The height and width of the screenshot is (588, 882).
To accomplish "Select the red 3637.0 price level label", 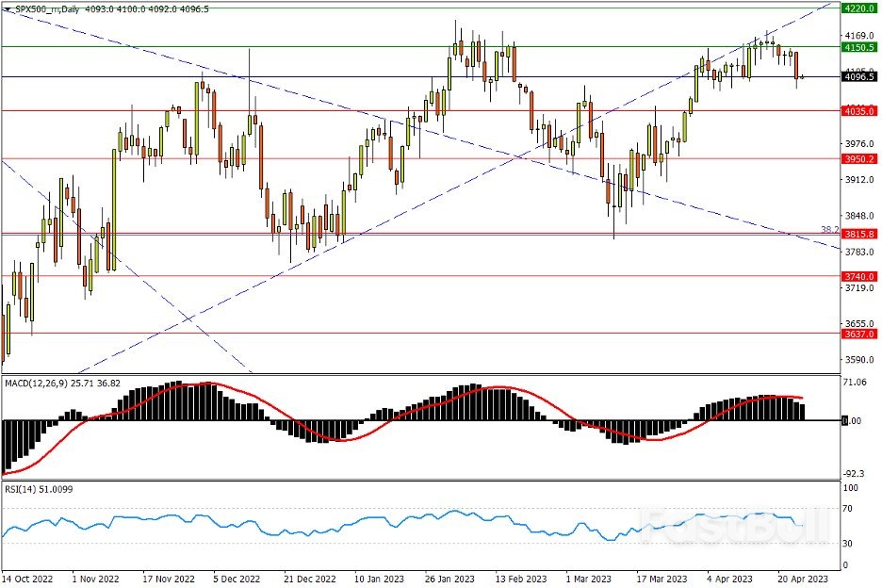I will coord(858,334).
